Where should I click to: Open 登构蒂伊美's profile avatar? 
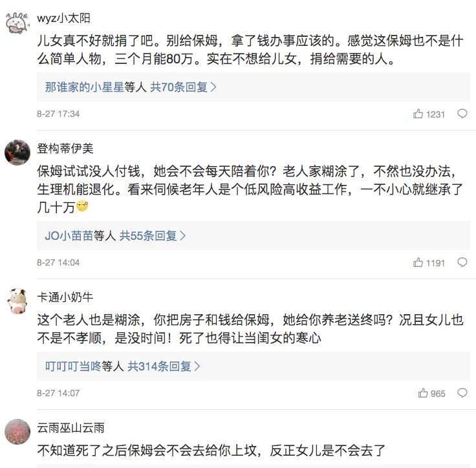(17, 153)
